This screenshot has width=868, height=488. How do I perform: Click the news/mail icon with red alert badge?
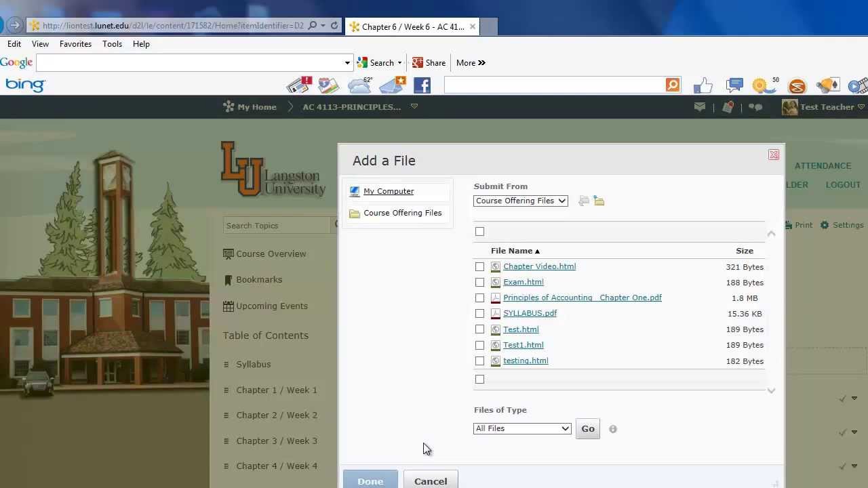tap(299, 85)
